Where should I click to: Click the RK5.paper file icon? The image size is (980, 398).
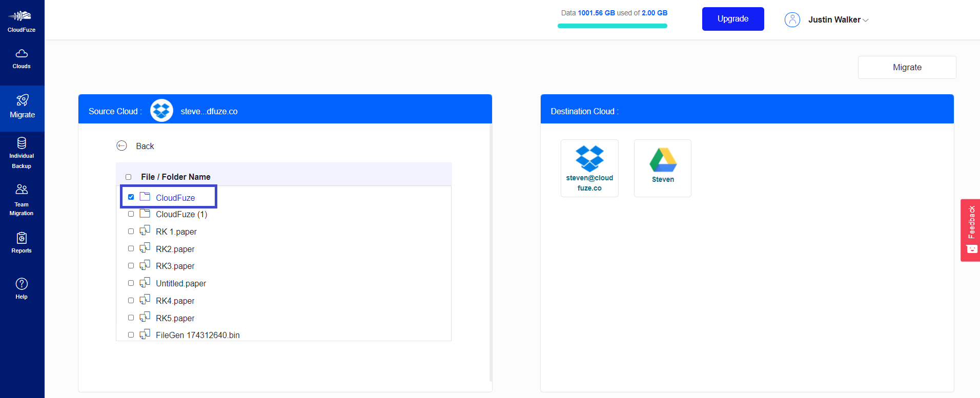point(145,317)
